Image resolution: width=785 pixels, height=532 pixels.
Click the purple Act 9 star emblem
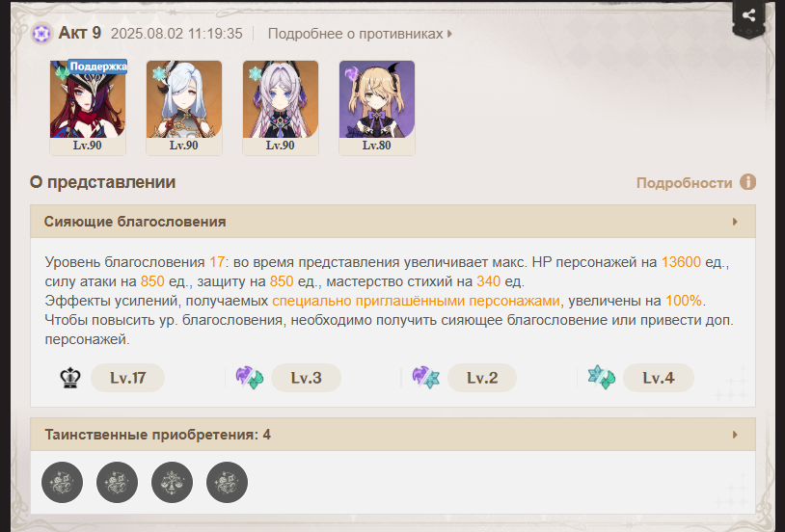[41, 34]
